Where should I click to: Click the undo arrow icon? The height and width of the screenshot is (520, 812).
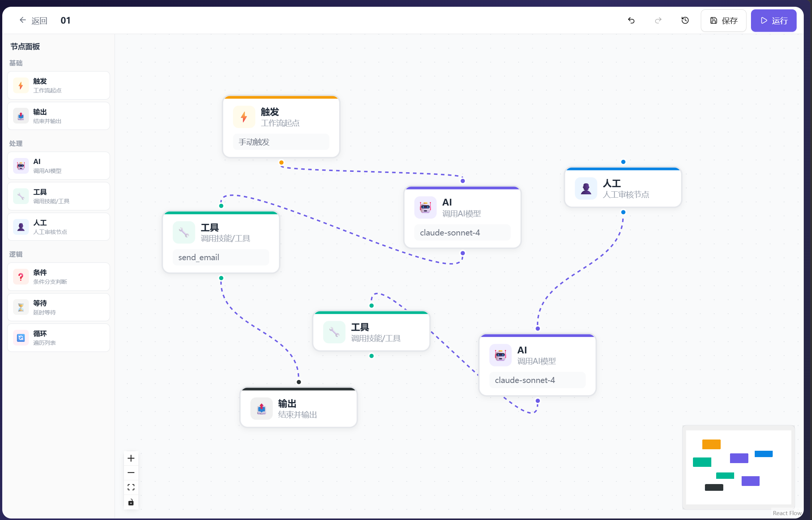click(x=631, y=20)
